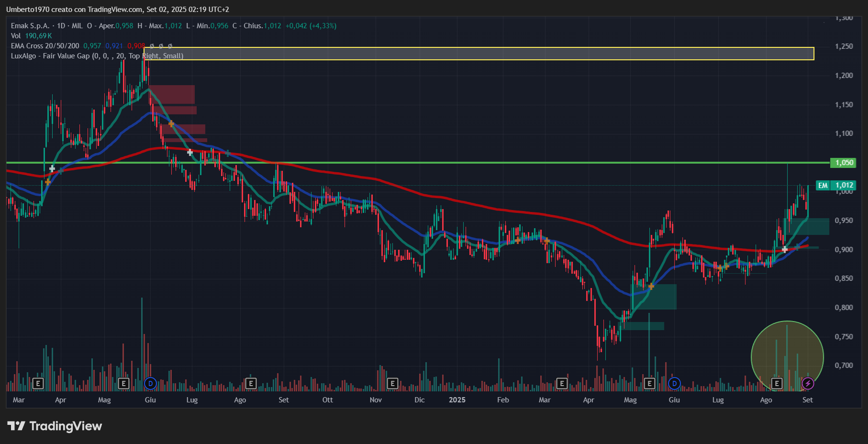Viewport: 868px width, 444px height.
Task: Select the Emak S.p.A. symbol title
Action: tap(30, 26)
